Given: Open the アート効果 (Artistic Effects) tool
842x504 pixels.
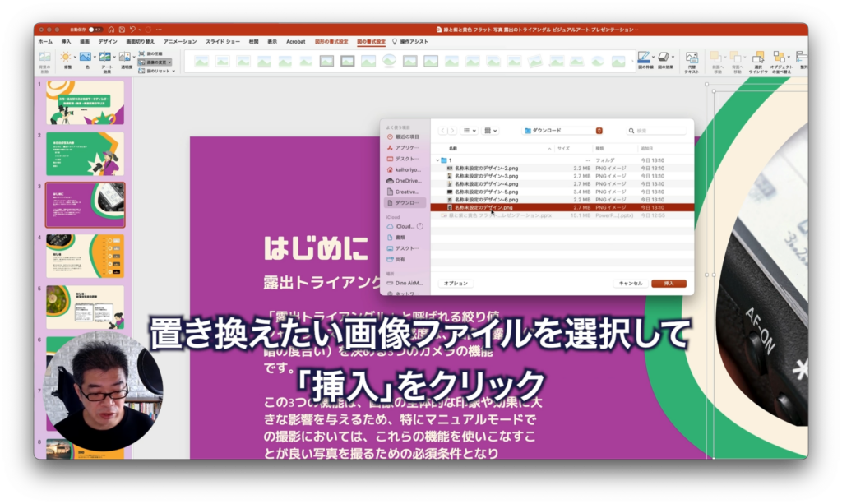Looking at the screenshot, I should tap(106, 57).
